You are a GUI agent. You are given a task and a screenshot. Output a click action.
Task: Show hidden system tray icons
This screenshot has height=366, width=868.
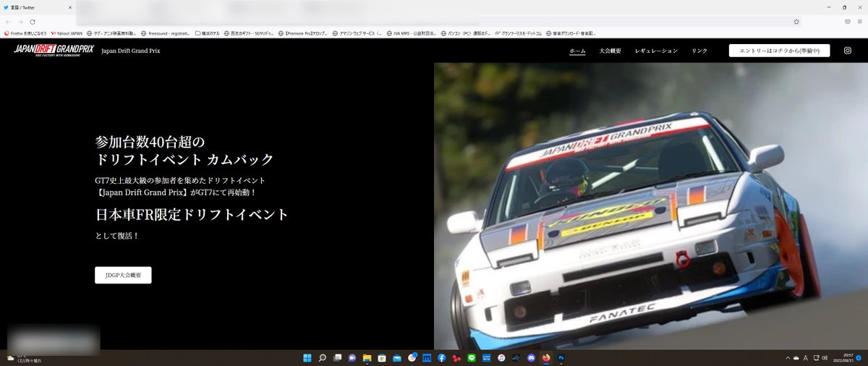coord(788,358)
